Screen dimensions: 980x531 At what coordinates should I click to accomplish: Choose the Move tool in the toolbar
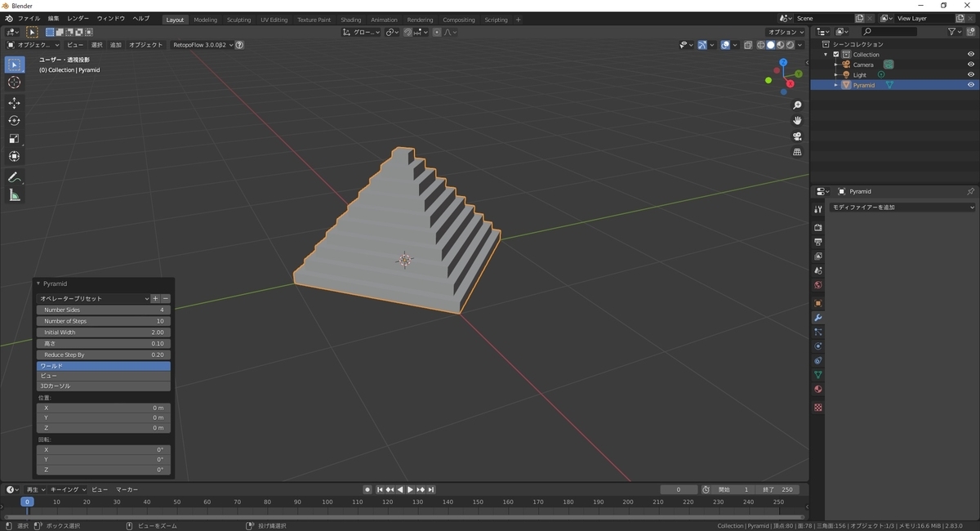15,103
